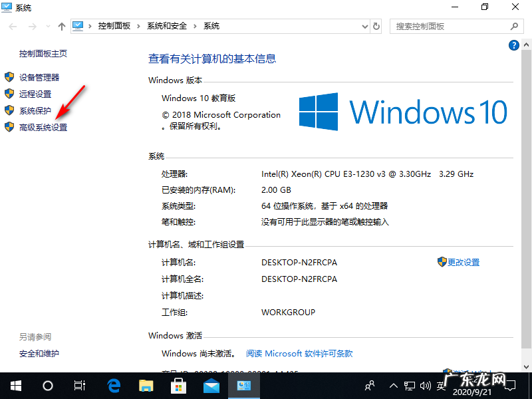Go up one level with up arrow
Viewport: 532px width, 399px height.
tap(61, 27)
